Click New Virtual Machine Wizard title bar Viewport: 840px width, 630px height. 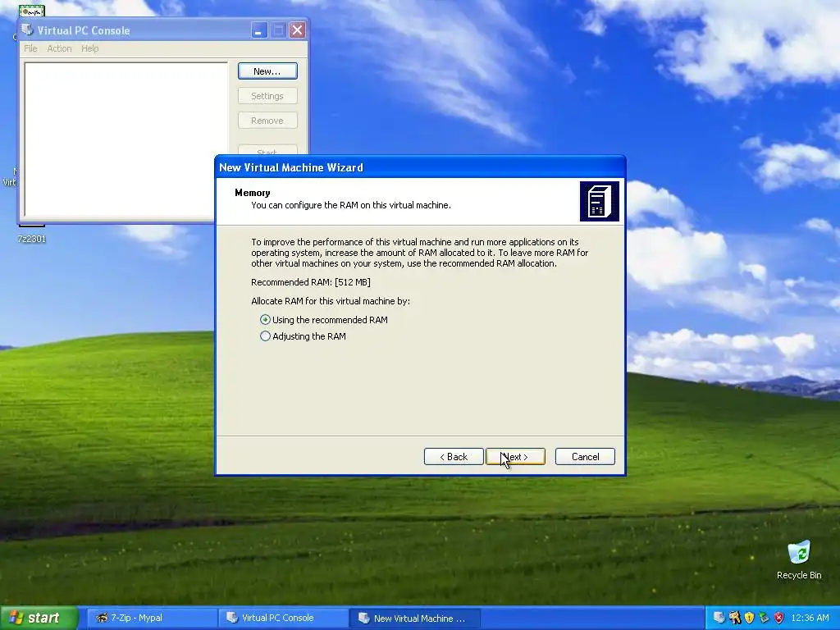[420, 167]
